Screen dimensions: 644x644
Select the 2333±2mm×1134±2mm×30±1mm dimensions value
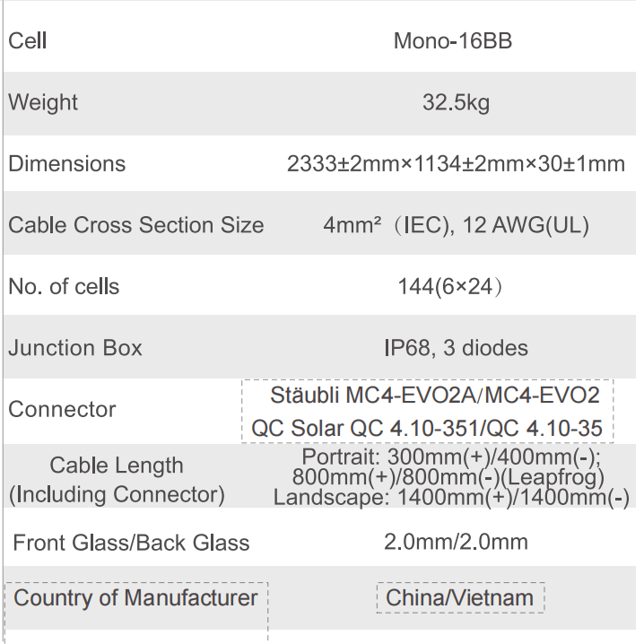[x=456, y=164]
